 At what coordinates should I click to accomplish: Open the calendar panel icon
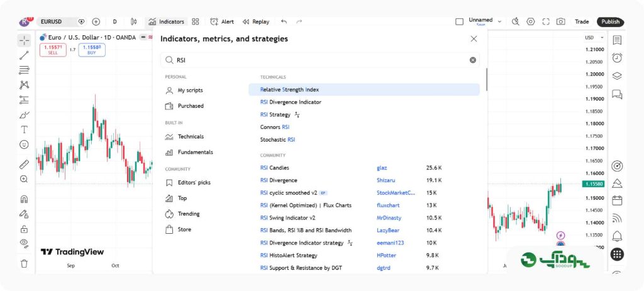pos(617,200)
